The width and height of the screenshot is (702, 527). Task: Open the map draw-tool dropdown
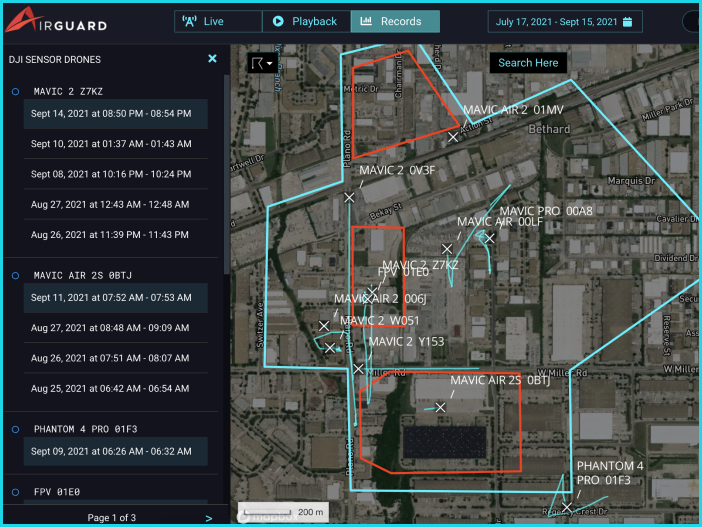point(262,63)
